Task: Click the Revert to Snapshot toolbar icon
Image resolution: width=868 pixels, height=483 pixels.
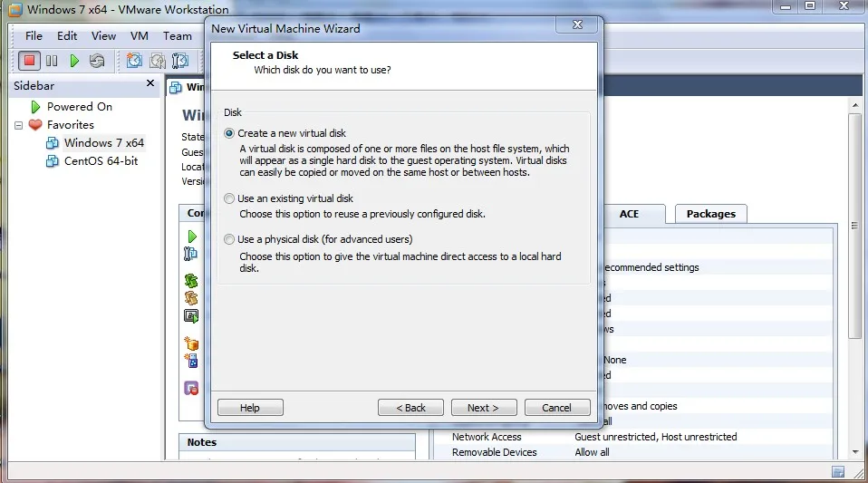Action: [x=158, y=61]
